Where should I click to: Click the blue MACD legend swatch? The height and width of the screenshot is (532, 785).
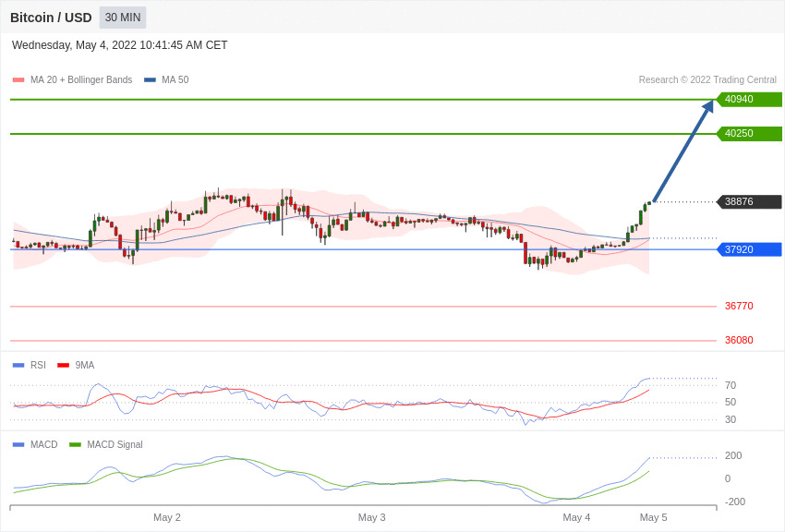[x=18, y=445]
